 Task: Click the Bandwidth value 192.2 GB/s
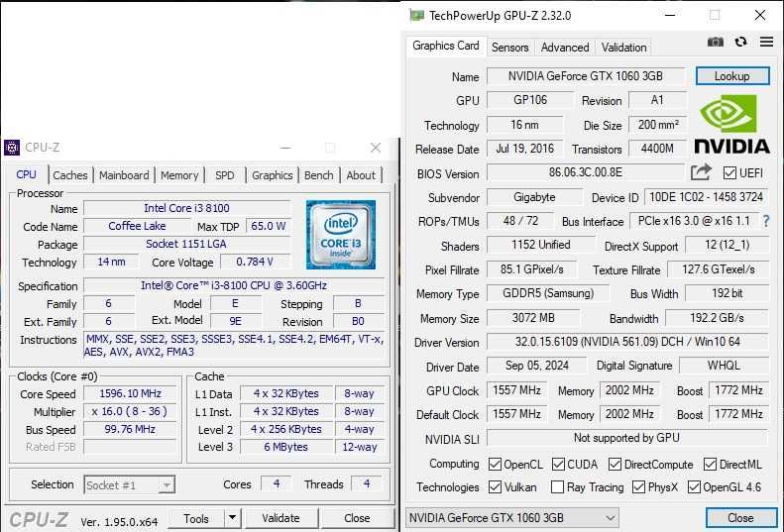click(x=717, y=318)
